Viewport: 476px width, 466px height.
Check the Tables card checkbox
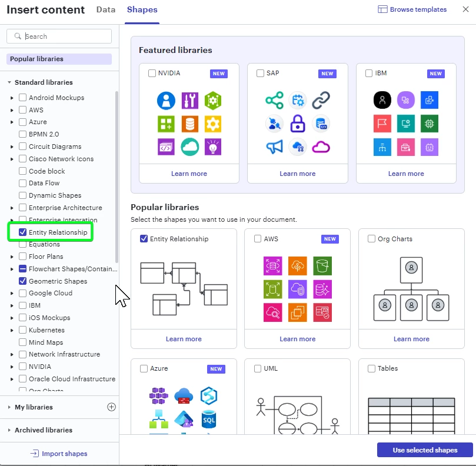click(371, 368)
